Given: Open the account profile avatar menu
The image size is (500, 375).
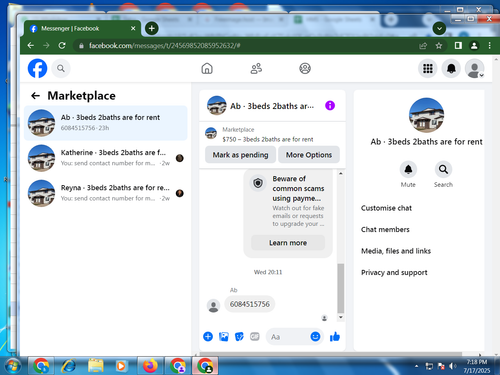Looking at the screenshot, I should [x=475, y=69].
